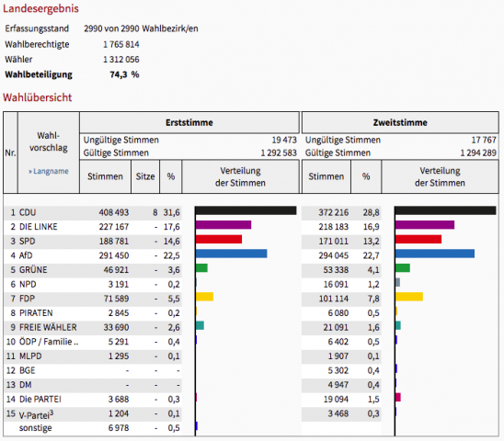Click the Zweitstimme column header
The height and width of the screenshot is (441, 504).
pos(400,122)
